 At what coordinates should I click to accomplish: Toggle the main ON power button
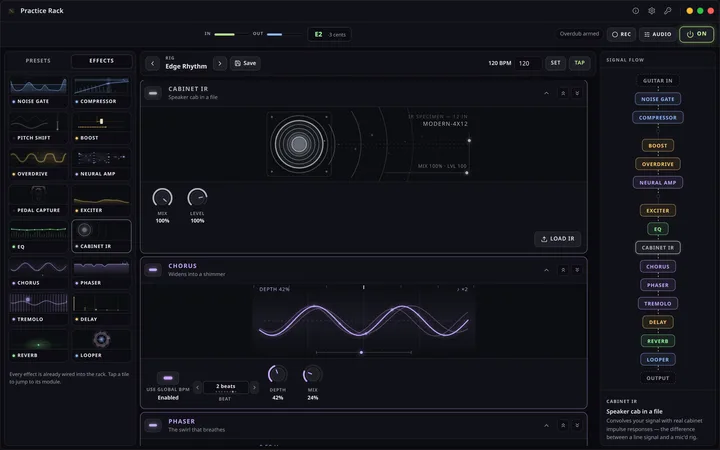tap(697, 34)
